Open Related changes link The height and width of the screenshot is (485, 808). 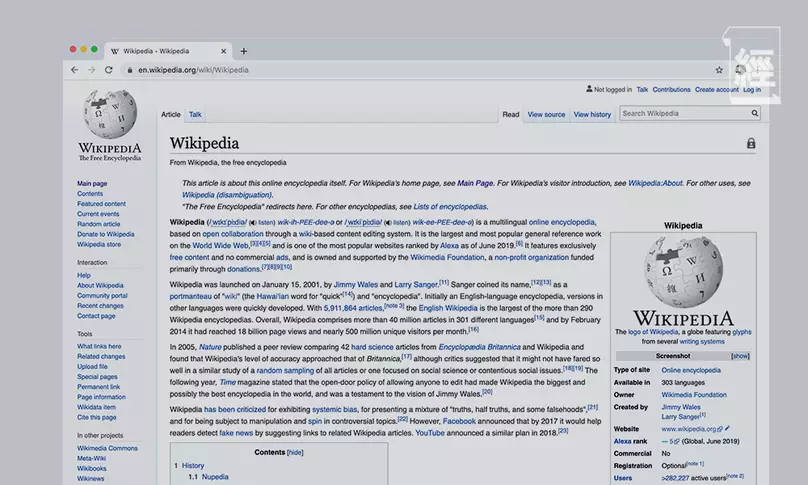point(101,357)
